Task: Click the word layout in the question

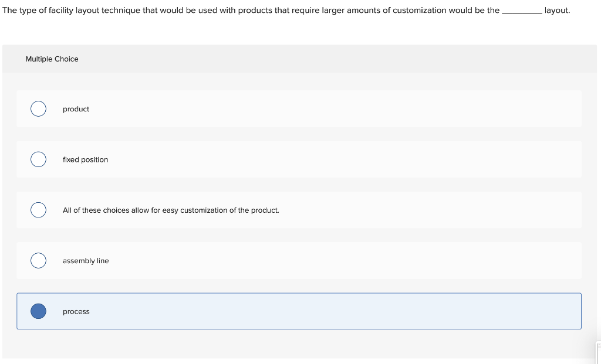Action: [557, 10]
